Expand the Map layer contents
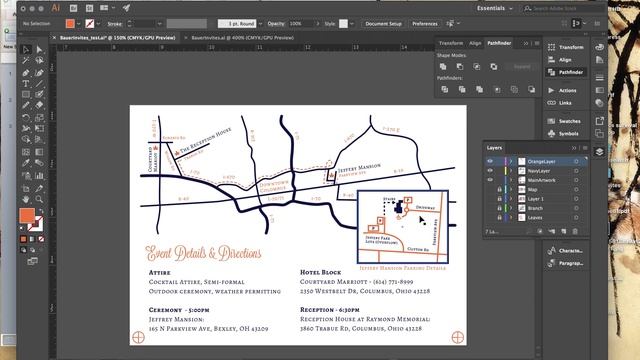This screenshot has height=360, width=640. pyautogui.click(x=511, y=189)
